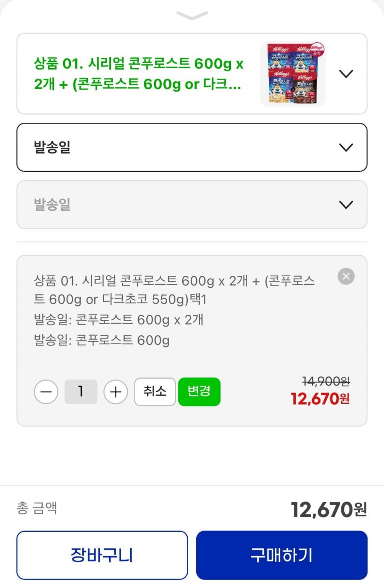
Task: Add to cart with the 장바구니 button
Action: point(102,555)
